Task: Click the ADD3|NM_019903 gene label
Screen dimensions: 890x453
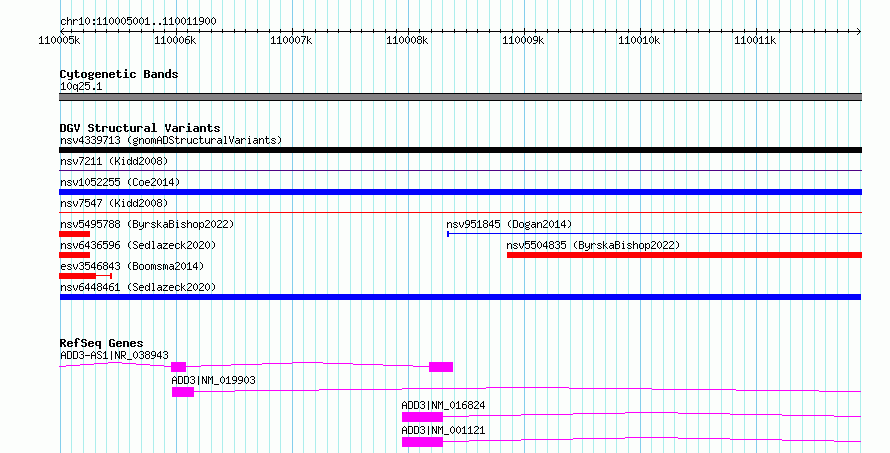Action: (213, 380)
